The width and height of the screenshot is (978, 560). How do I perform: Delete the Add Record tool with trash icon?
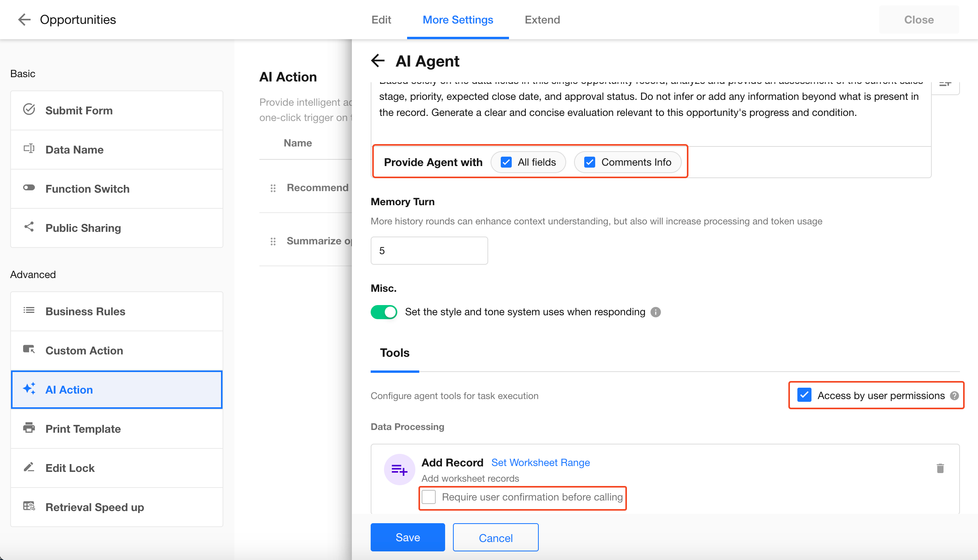click(940, 468)
